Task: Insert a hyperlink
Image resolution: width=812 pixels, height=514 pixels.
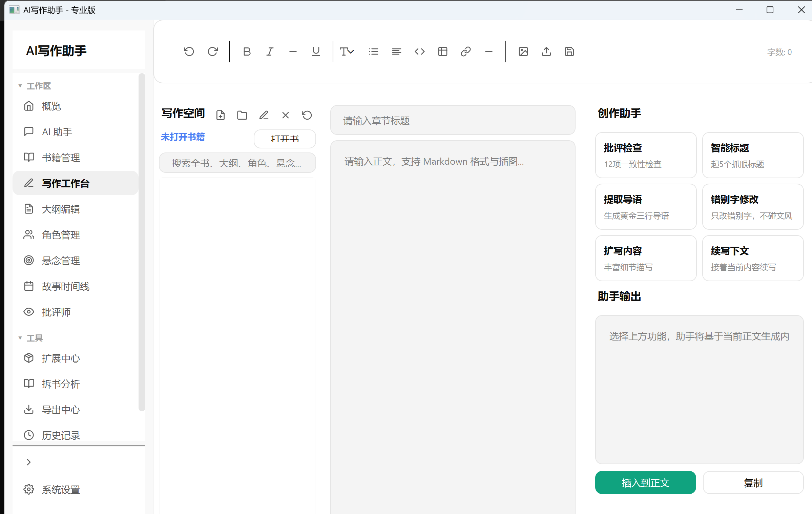Action: [465, 52]
